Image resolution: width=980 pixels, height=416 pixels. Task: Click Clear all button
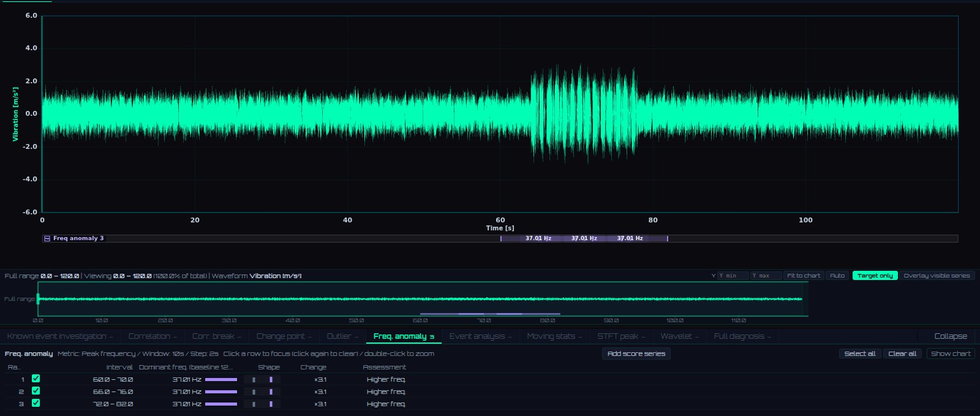pos(902,354)
